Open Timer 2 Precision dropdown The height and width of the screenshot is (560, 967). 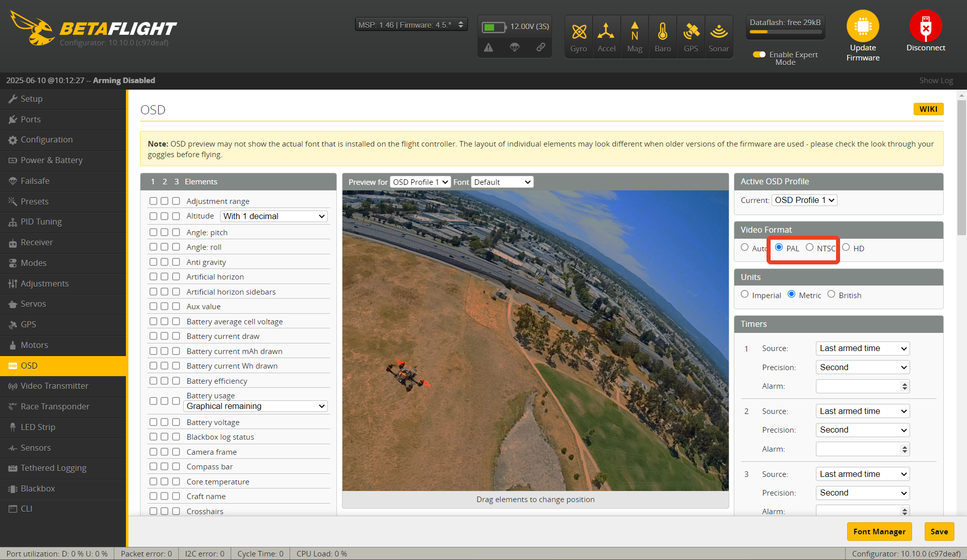(862, 430)
